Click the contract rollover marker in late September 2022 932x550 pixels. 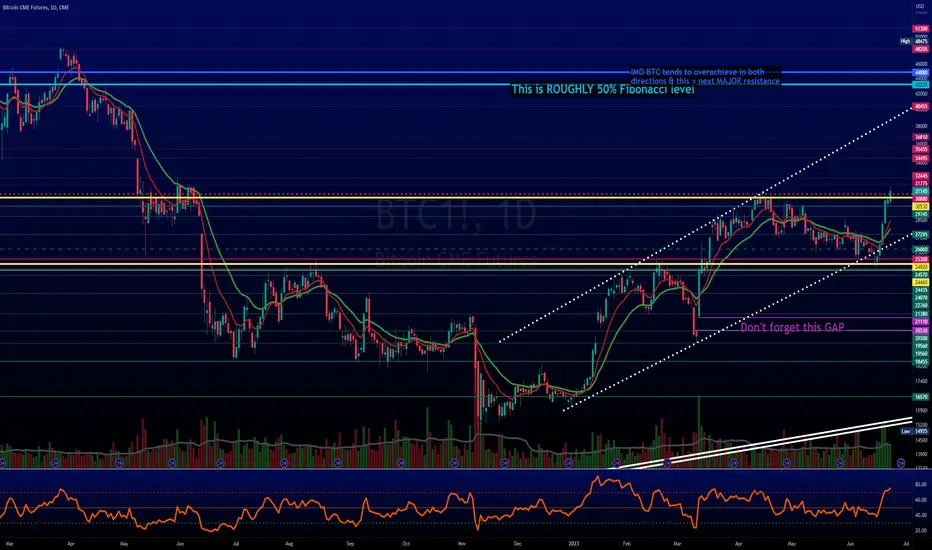coord(402,462)
